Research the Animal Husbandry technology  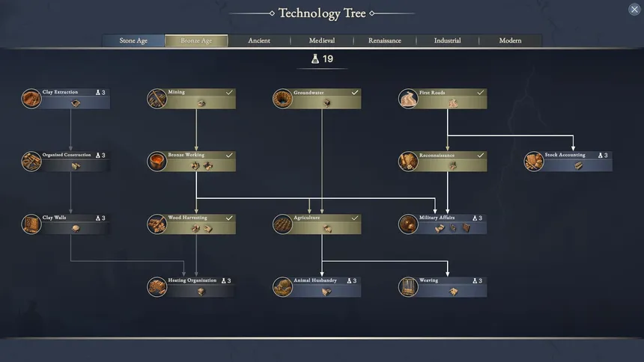point(317,287)
